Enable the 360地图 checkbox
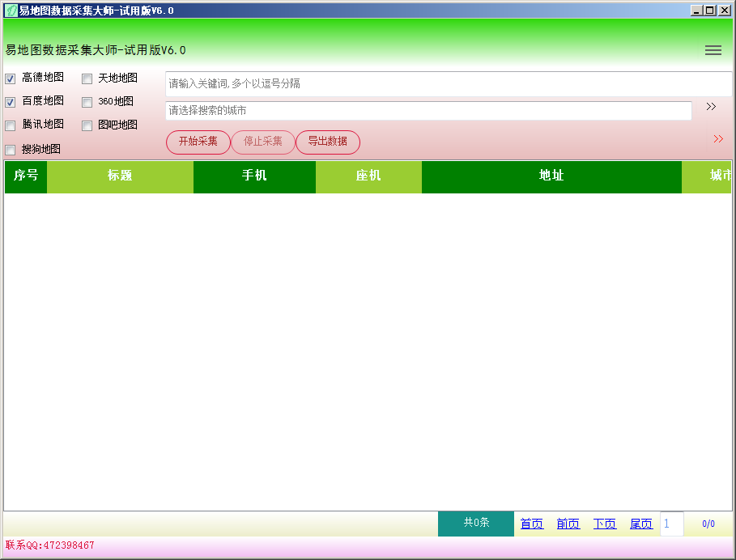Image resolution: width=736 pixels, height=560 pixels. point(87,102)
